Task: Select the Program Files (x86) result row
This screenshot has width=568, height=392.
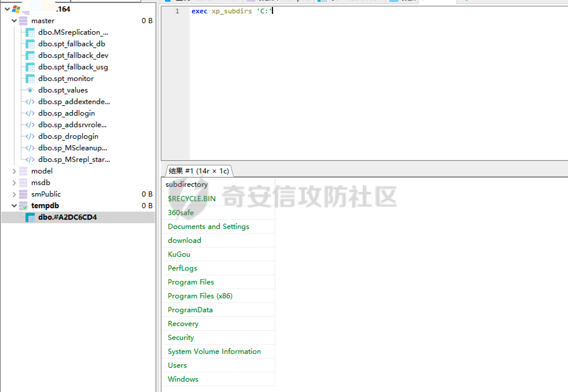Action: coord(200,296)
